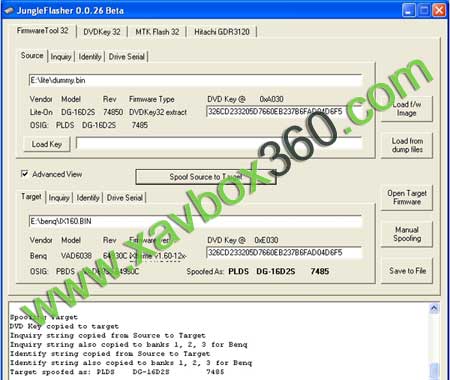Click the JungleFlasher title bar app icon
This screenshot has width=450, height=380.
[8, 11]
